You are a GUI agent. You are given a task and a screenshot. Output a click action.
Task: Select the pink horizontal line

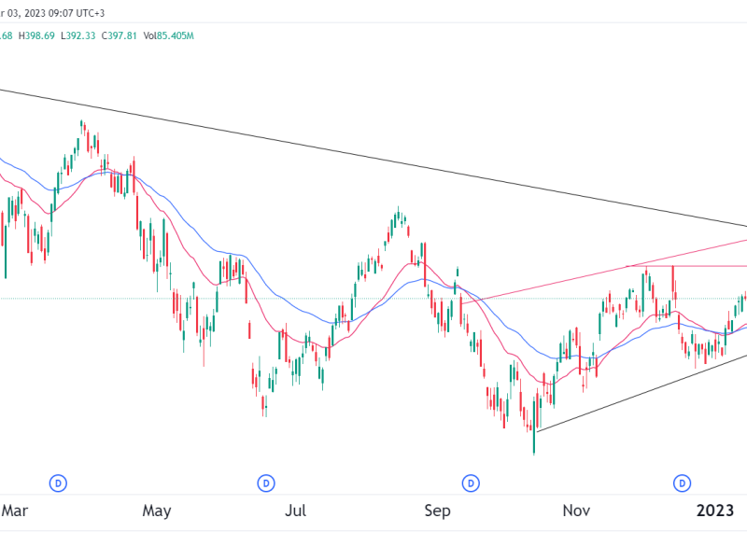(x=710, y=267)
